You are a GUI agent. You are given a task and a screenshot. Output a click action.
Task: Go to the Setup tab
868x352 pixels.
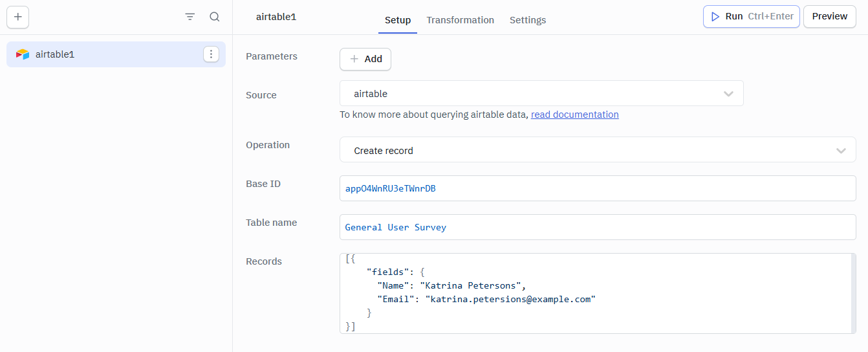(397, 20)
